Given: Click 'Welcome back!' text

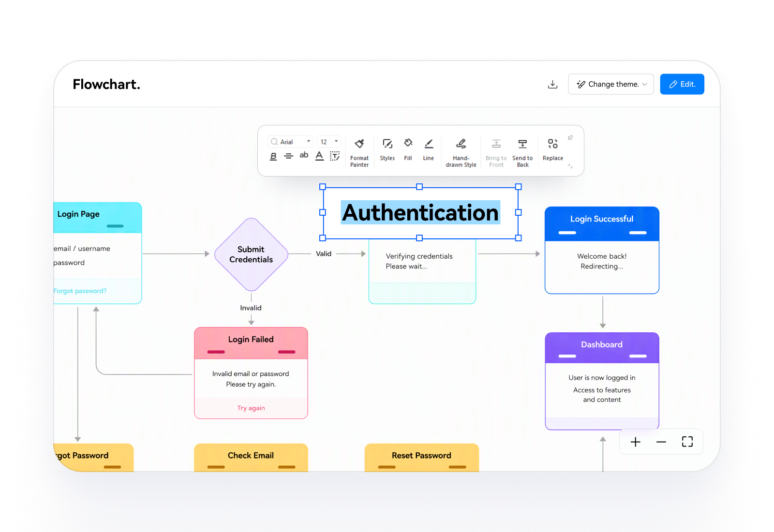Looking at the screenshot, I should tap(602, 256).
